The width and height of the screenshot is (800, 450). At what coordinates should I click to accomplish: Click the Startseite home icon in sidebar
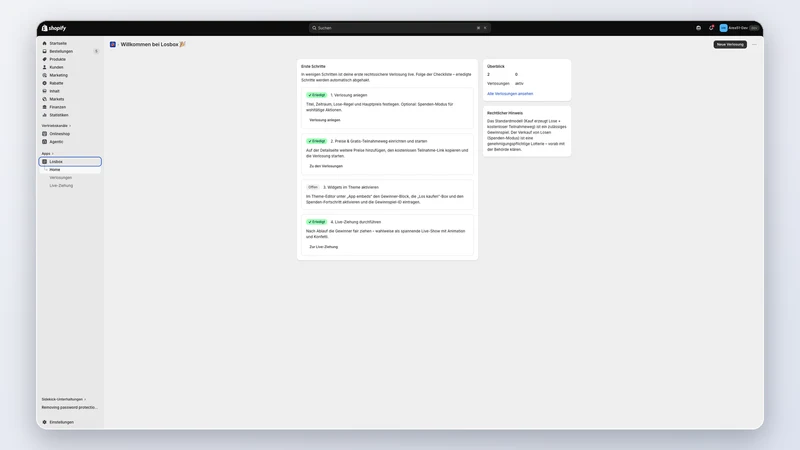[44, 43]
